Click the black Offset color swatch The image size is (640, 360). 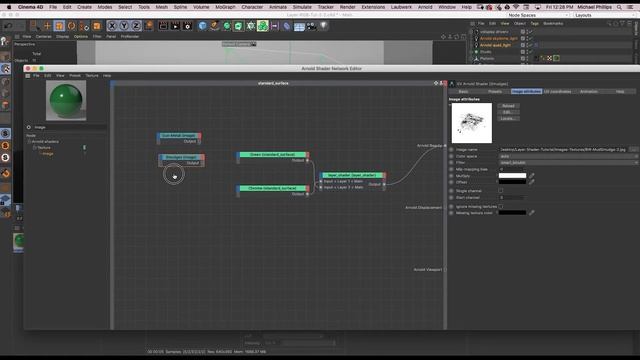pyautogui.click(x=512, y=182)
